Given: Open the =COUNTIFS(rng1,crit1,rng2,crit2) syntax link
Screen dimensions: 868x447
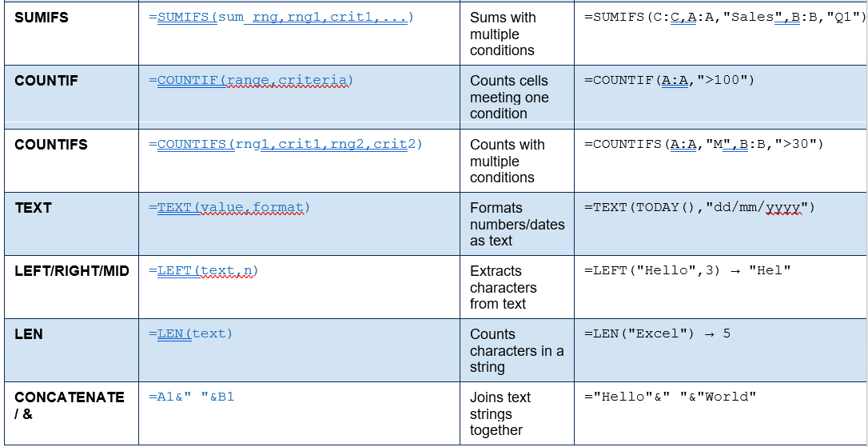Looking at the screenshot, I should coord(285,144).
